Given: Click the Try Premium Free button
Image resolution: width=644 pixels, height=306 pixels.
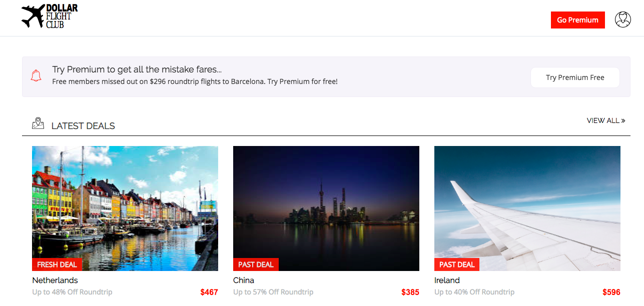Looking at the screenshot, I should 575,77.
